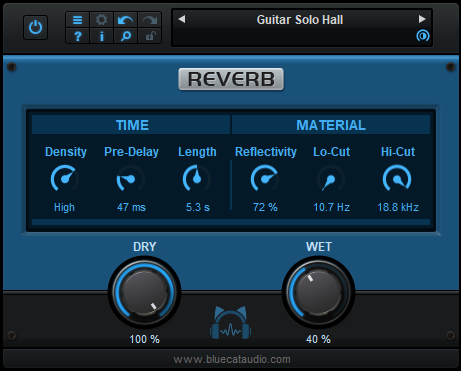Click the 'Hi-Cut' label

point(398,152)
